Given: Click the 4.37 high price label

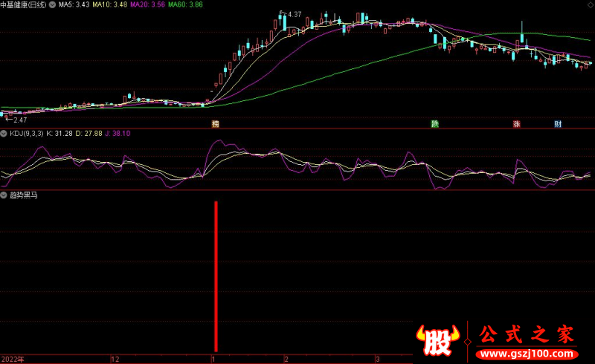Looking at the screenshot, I should click(295, 15).
